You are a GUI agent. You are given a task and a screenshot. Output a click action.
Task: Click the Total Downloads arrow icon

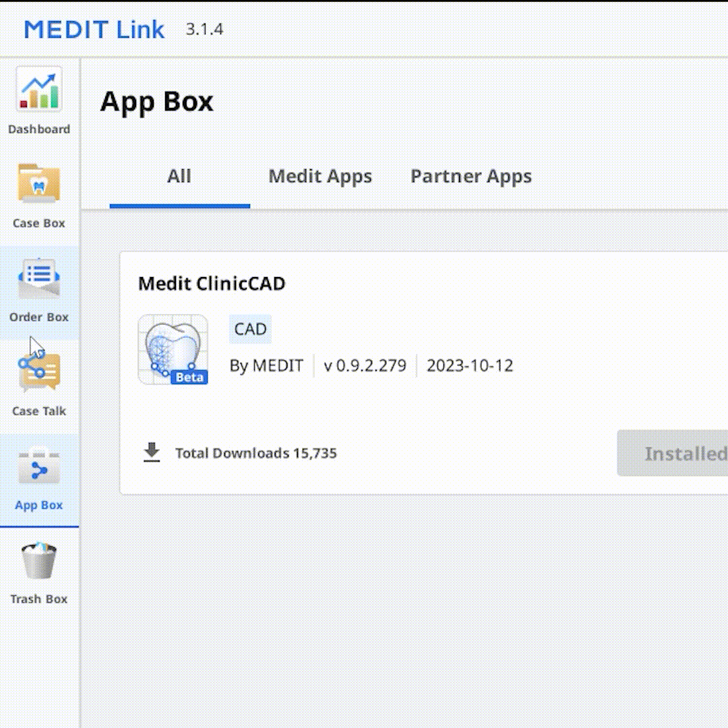pyautogui.click(x=152, y=452)
